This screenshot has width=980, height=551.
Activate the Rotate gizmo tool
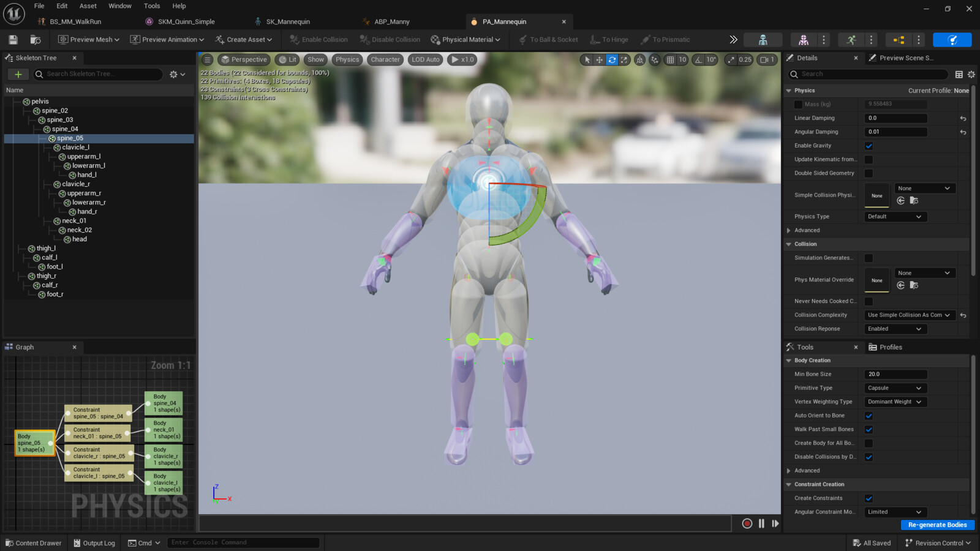click(x=611, y=59)
